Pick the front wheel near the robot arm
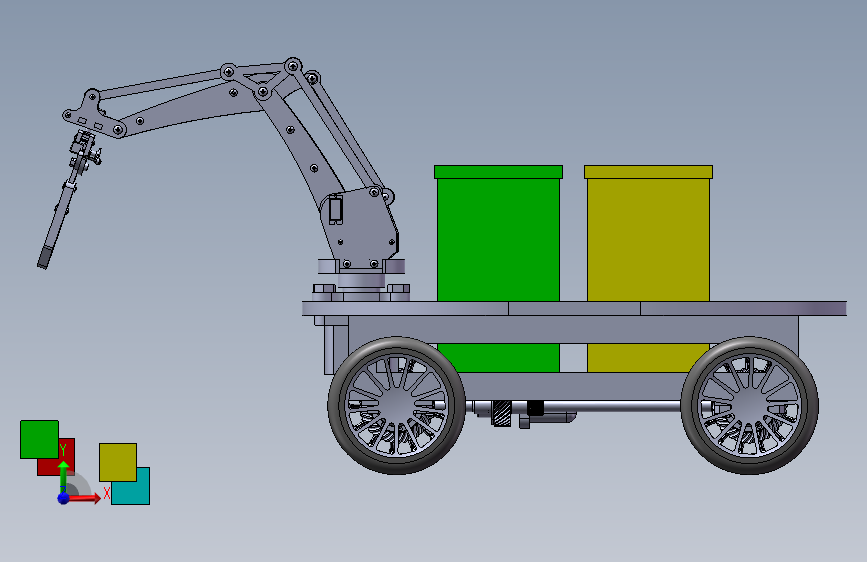 pos(396,405)
